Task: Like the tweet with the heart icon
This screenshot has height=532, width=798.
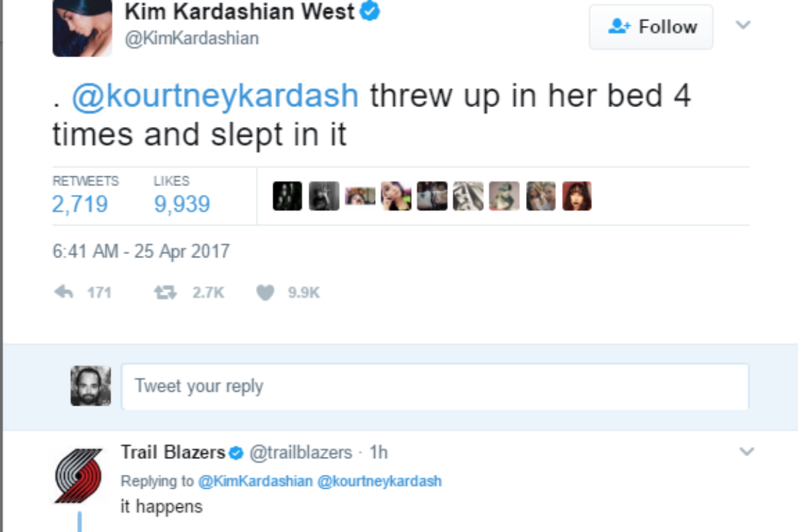Action: point(265,293)
